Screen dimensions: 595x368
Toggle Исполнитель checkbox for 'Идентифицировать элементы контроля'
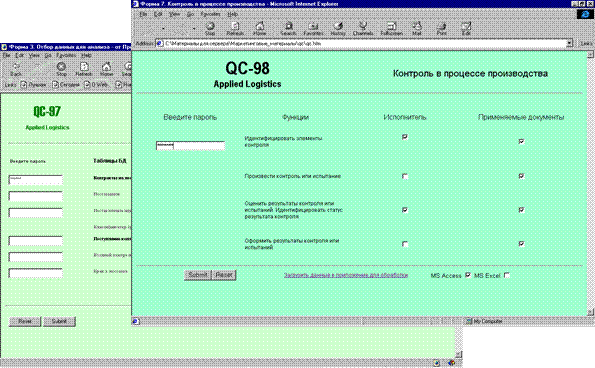coord(405,137)
